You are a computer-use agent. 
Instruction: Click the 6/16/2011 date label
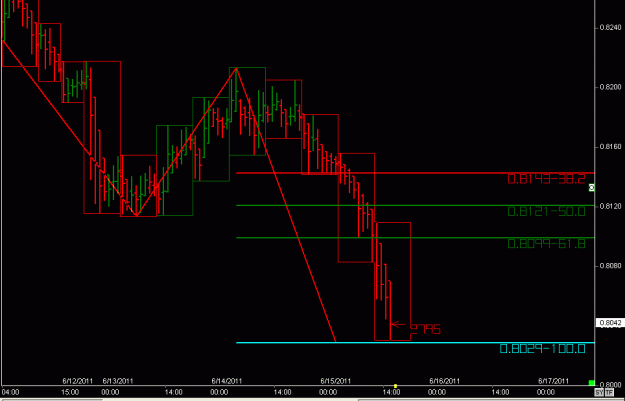(x=444, y=381)
